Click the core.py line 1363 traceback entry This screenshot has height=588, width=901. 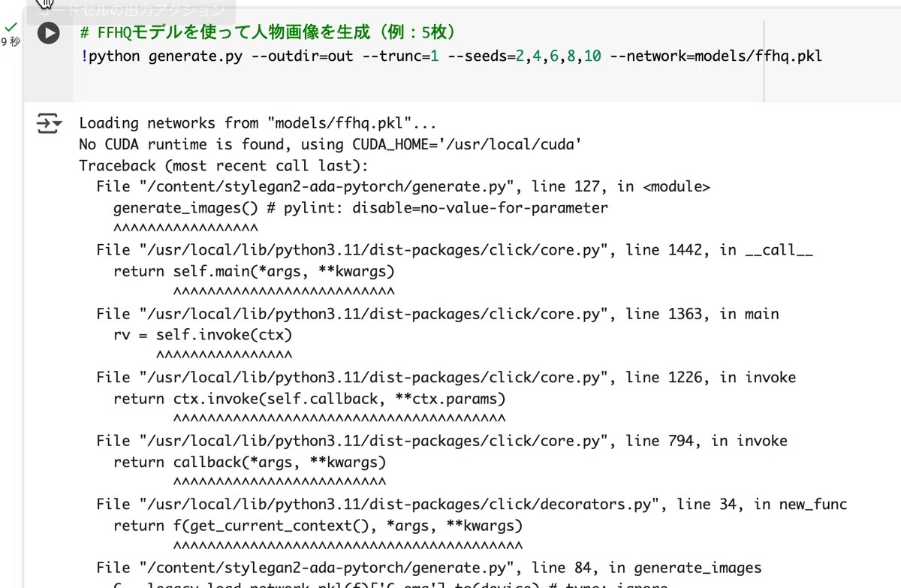[438, 314]
